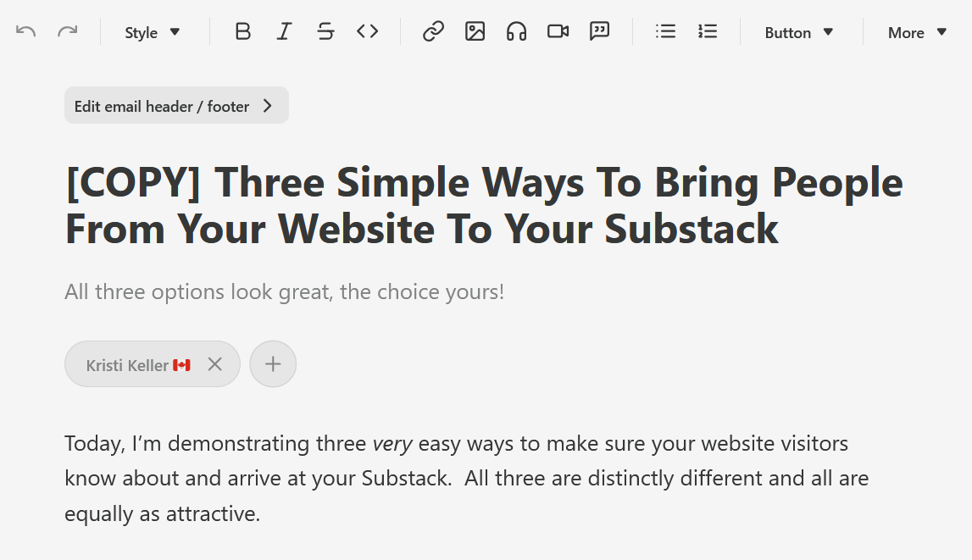Screen dimensions: 972x560
Task: Click the post title text
Action: [x=484, y=206]
